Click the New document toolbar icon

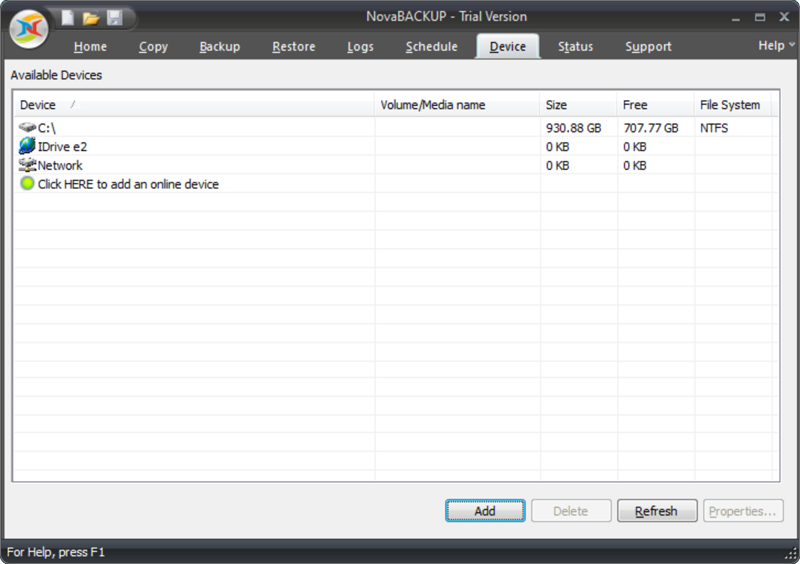point(67,18)
